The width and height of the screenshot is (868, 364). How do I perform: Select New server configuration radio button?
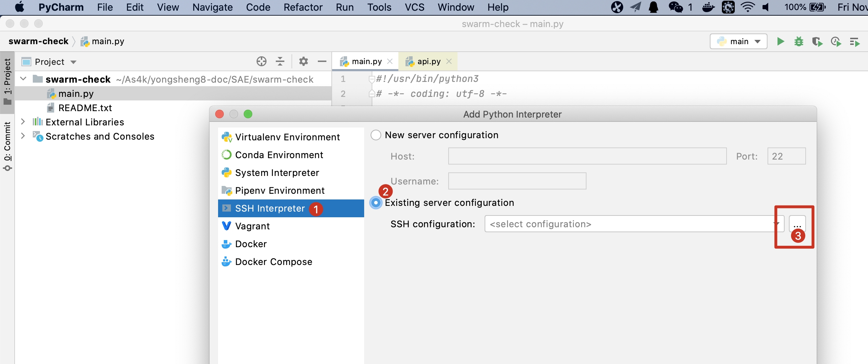point(376,135)
